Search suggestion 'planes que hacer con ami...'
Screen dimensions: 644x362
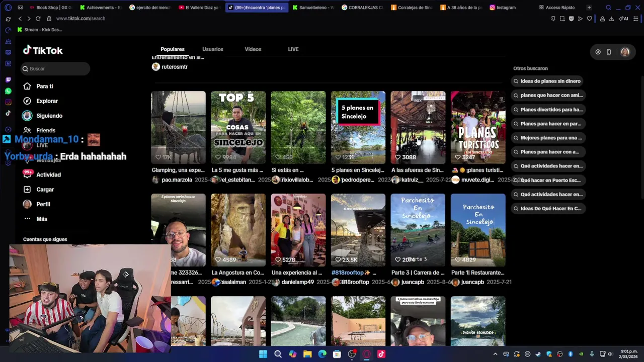tap(548, 95)
